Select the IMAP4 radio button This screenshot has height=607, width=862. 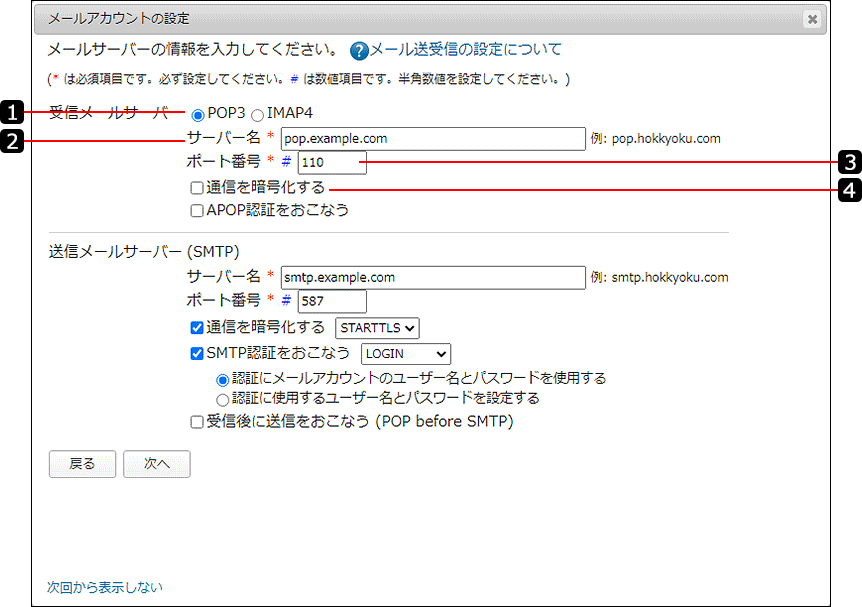point(257,115)
